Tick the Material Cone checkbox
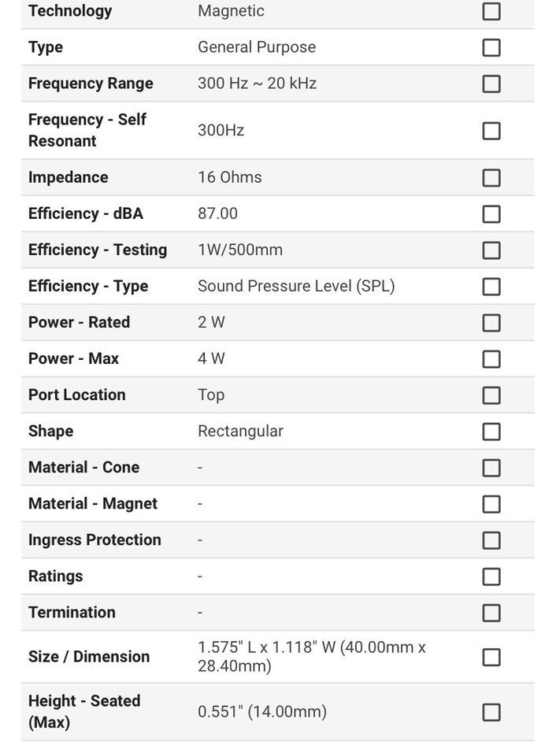The image size is (556, 756). point(491,468)
